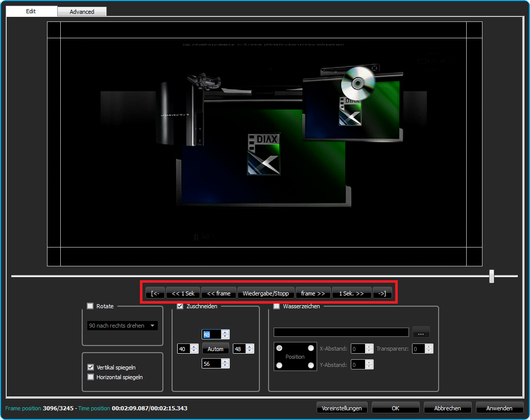530x420 pixels.
Task: Click the left crop field showing 40
Action: pos(183,349)
